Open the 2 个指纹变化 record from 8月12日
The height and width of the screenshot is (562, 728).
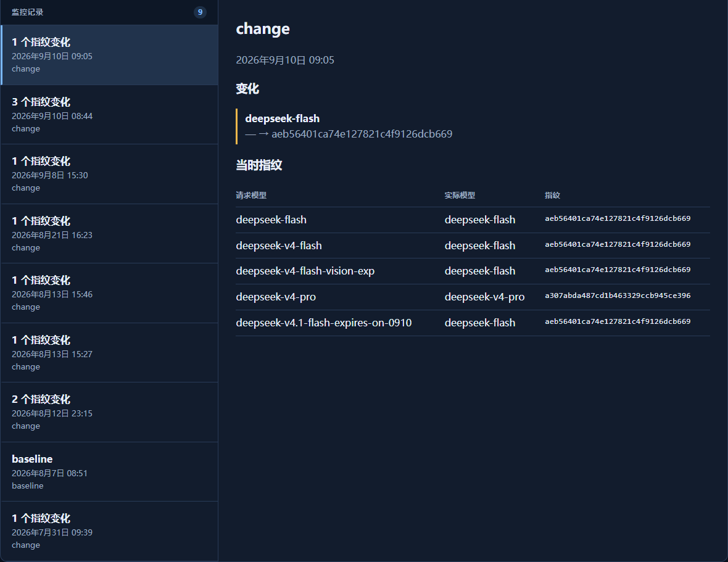tap(110, 412)
